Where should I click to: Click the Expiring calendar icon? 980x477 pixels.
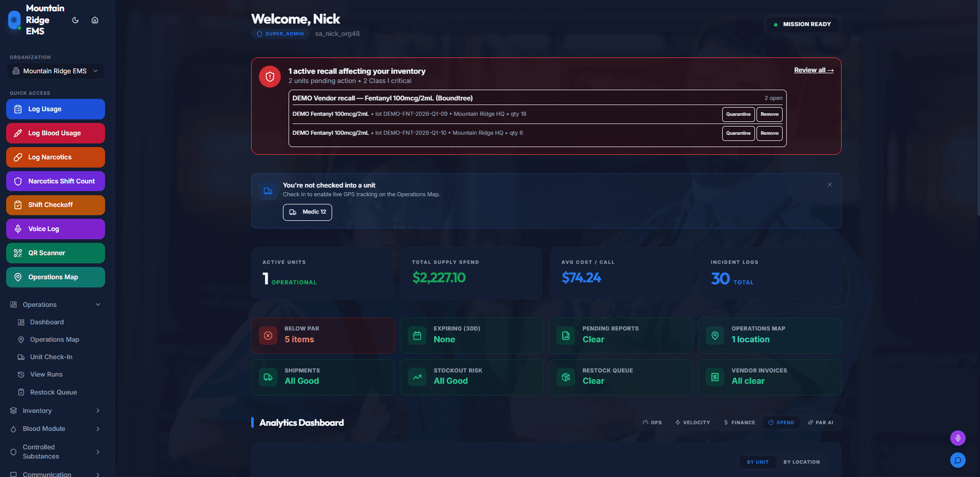click(417, 336)
